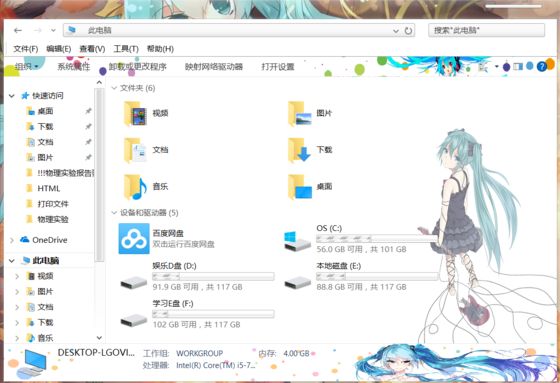Select 桌面 under quick access
The height and width of the screenshot is (383, 560).
point(45,111)
